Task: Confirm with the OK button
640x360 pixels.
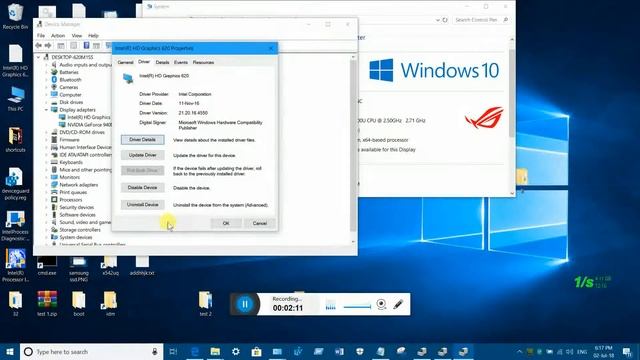Action: pyautogui.click(x=226, y=223)
